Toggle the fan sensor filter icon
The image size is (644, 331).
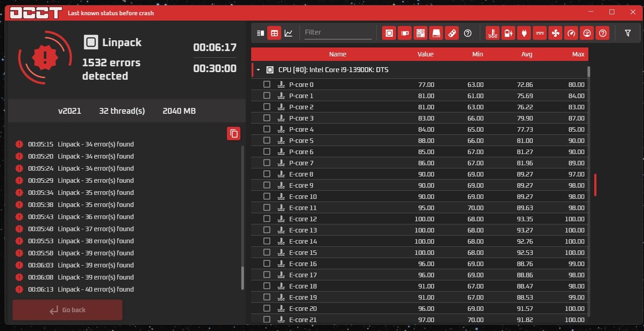[x=555, y=33]
